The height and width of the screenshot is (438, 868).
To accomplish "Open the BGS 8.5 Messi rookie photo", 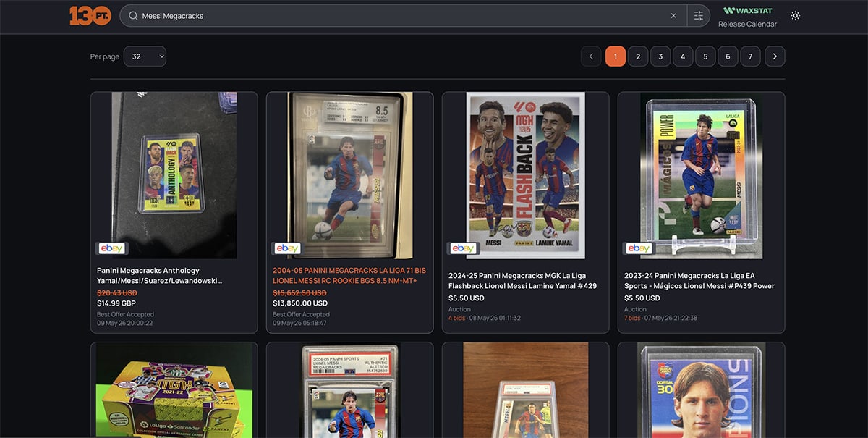I will click(x=350, y=175).
